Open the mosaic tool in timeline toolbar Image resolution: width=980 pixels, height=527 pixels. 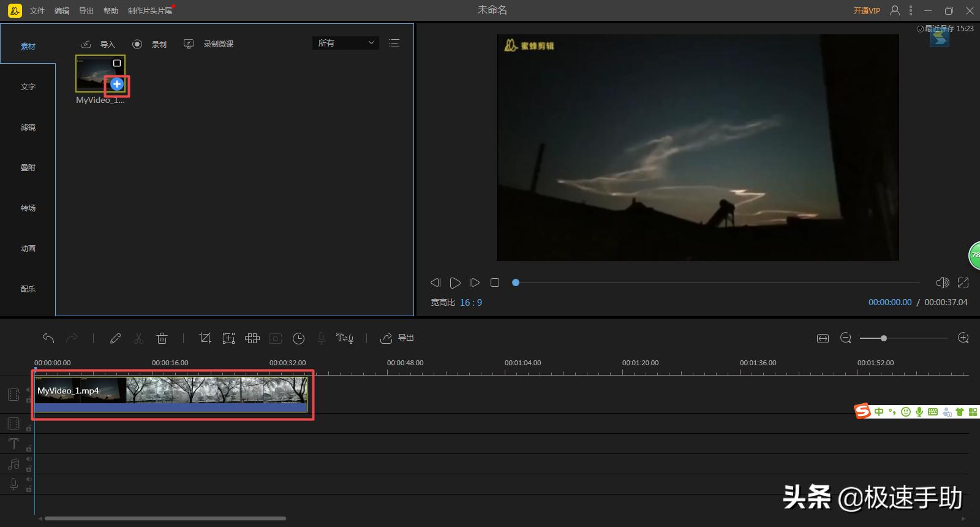(252, 338)
